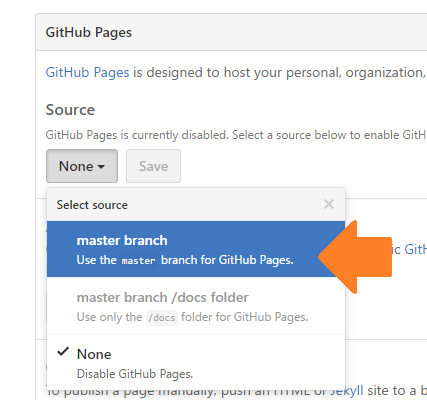Click the checkmark beside None option

(x=63, y=352)
